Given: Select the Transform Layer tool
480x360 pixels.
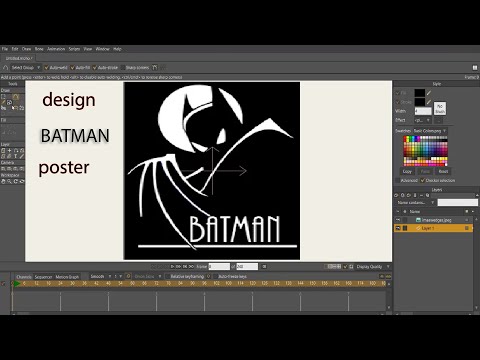Looking at the screenshot, I should [x=3, y=151].
